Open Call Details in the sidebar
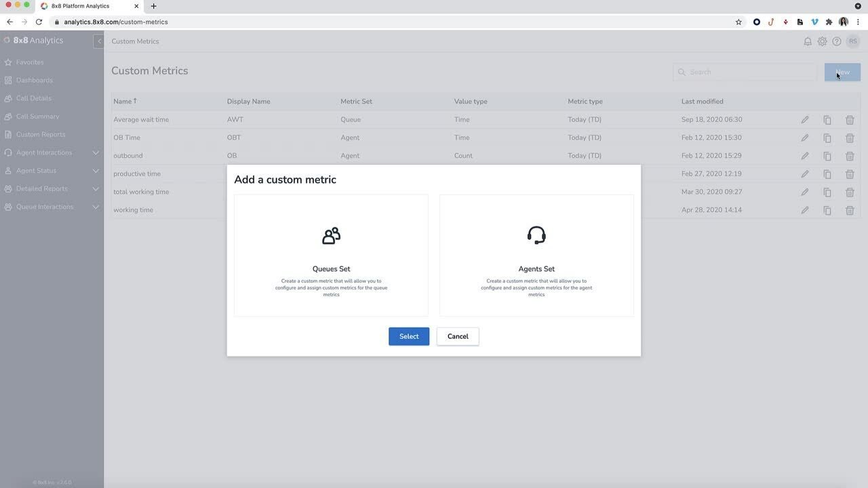The image size is (868, 488). click(x=33, y=98)
